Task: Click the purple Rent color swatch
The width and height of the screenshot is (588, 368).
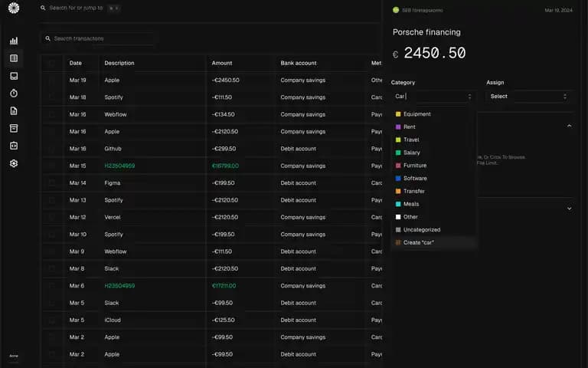Action: click(x=398, y=127)
